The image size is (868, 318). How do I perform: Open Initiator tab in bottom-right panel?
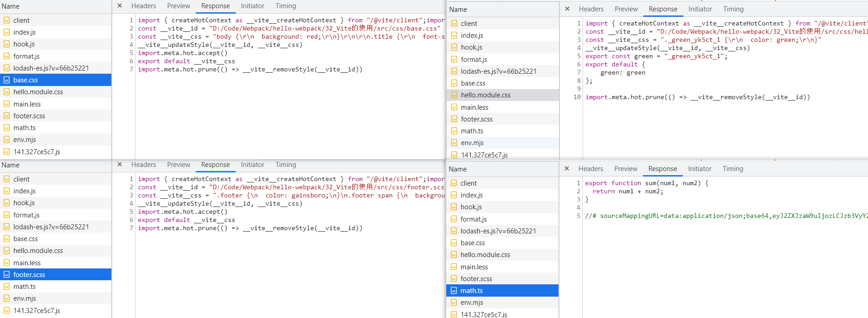tap(700, 169)
